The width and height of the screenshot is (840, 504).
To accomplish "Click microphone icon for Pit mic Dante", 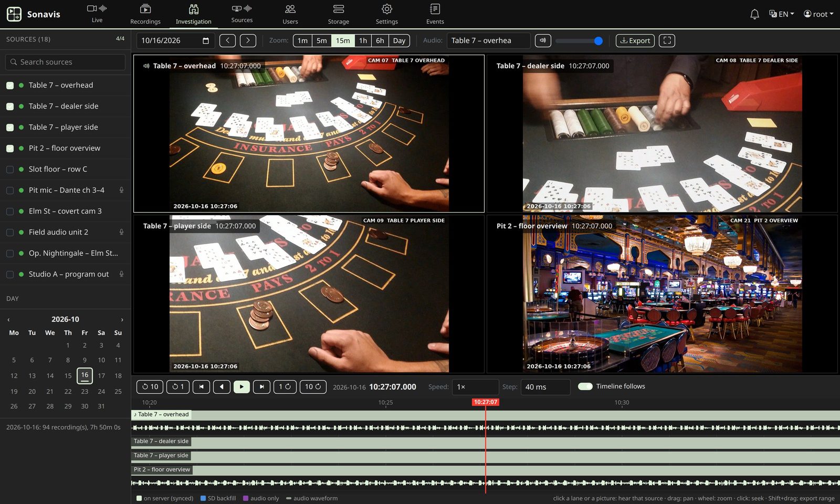I will pos(121,190).
